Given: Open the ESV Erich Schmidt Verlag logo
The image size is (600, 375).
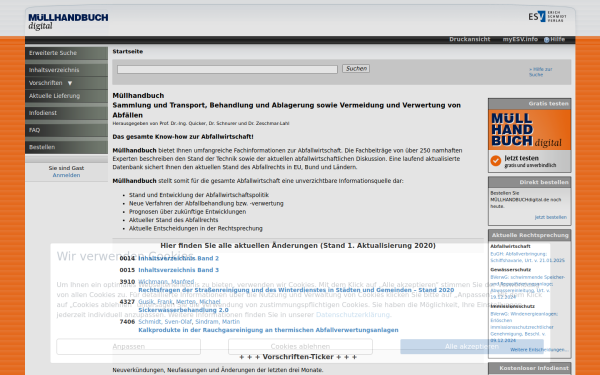Looking at the screenshot, I should tap(548, 16).
